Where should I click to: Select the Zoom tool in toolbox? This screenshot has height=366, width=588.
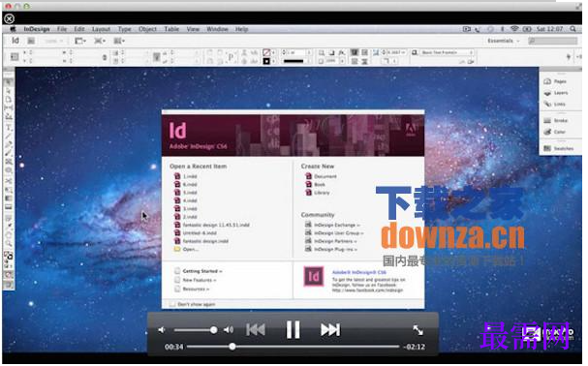click(9, 243)
